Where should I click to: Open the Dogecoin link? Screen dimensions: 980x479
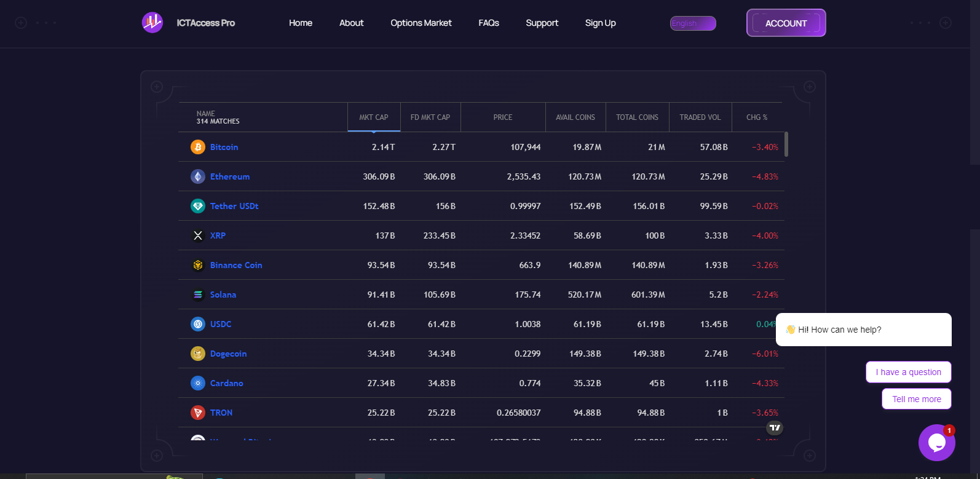click(228, 354)
